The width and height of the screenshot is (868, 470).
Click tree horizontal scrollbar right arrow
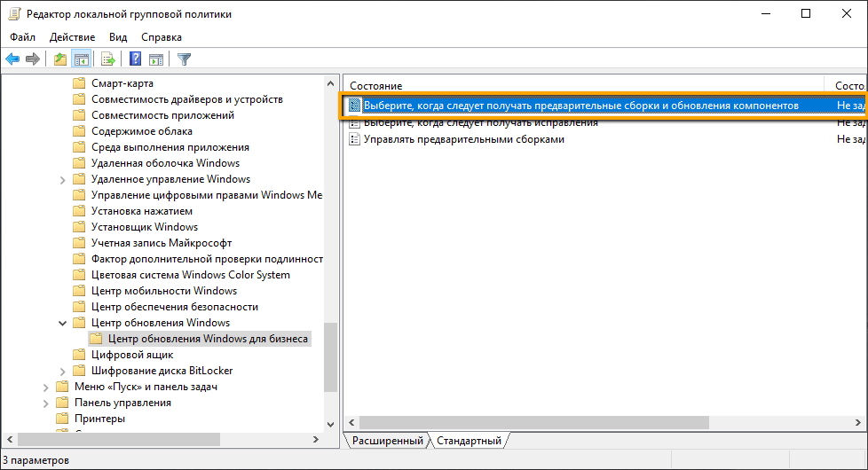click(x=316, y=440)
